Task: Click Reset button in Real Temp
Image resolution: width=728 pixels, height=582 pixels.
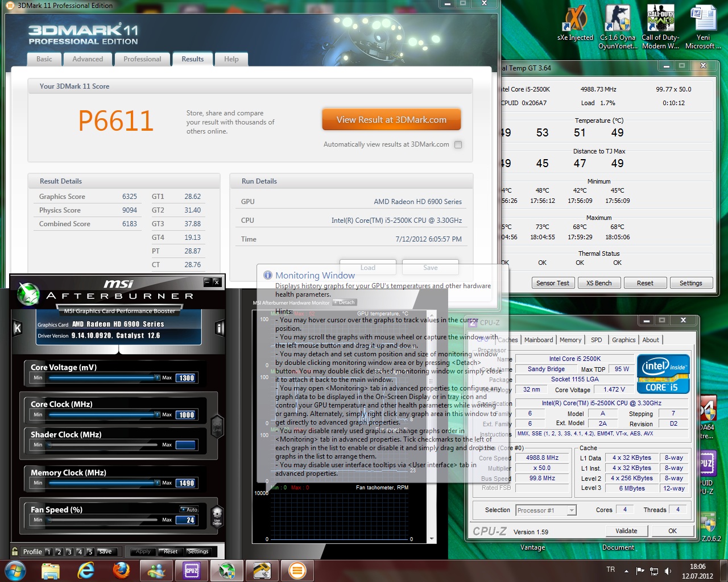Action: (x=645, y=283)
